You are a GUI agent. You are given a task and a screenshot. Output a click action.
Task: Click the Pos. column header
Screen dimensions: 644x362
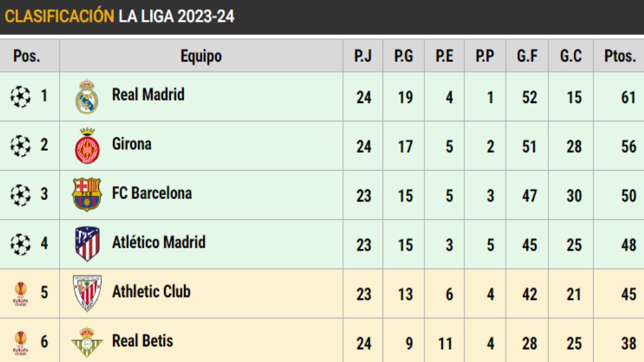pos(27,56)
